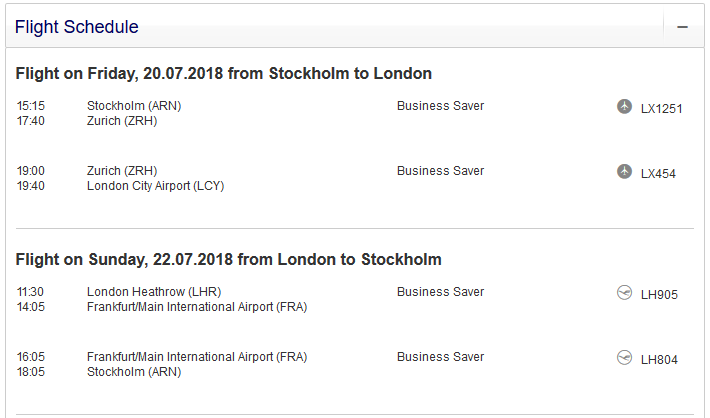
Task: Click the Swiss airline icon beside LX454
Action: point(625,172)
